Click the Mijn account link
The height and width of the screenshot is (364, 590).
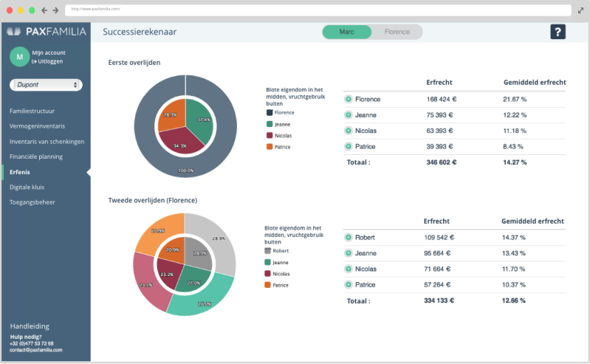[x=49, y=52]
